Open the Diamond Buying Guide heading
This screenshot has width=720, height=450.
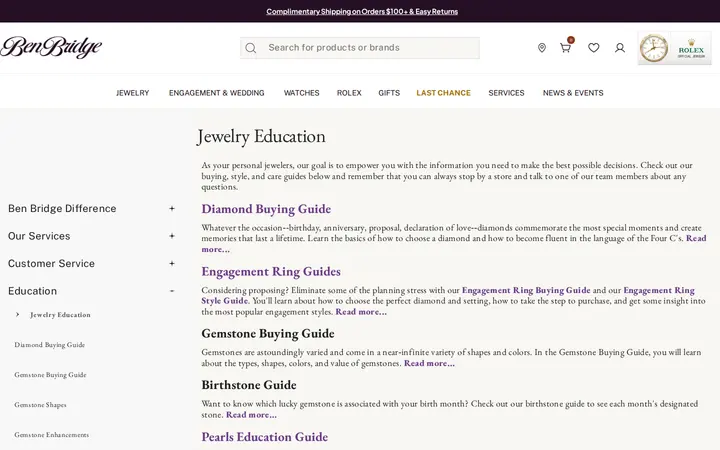(266, 209)
